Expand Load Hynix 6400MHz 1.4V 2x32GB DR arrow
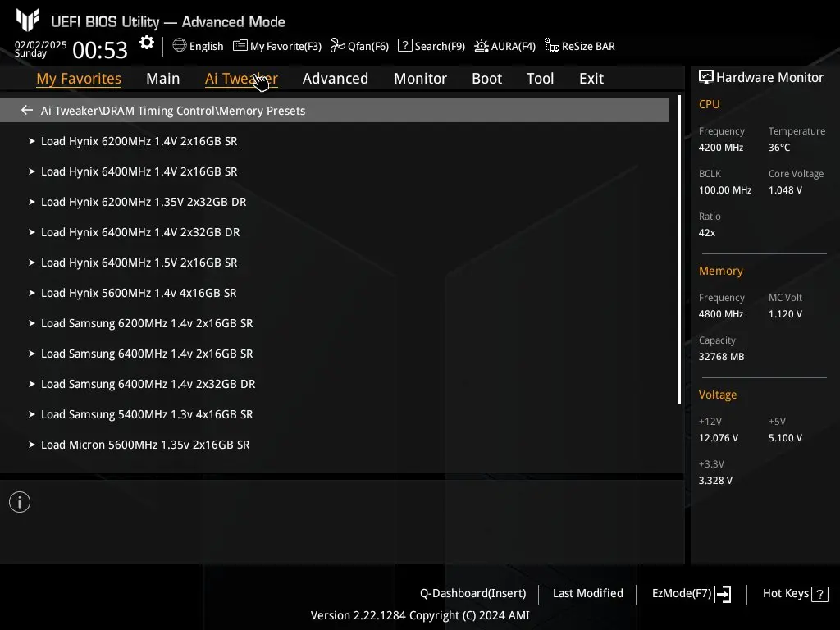 click(32, 232)
